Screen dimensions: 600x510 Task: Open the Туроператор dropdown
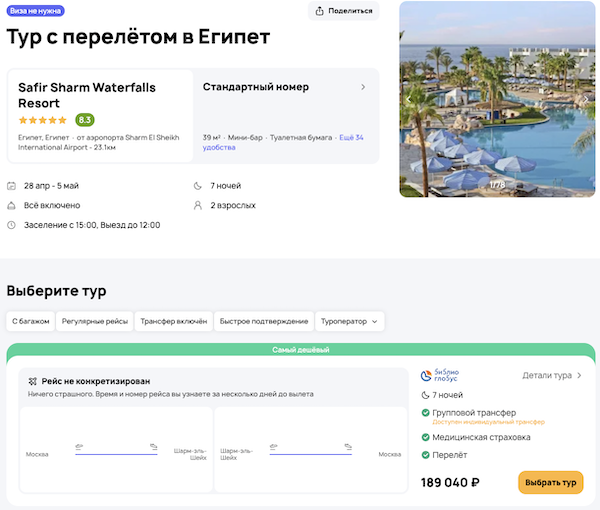click(350, 321)
